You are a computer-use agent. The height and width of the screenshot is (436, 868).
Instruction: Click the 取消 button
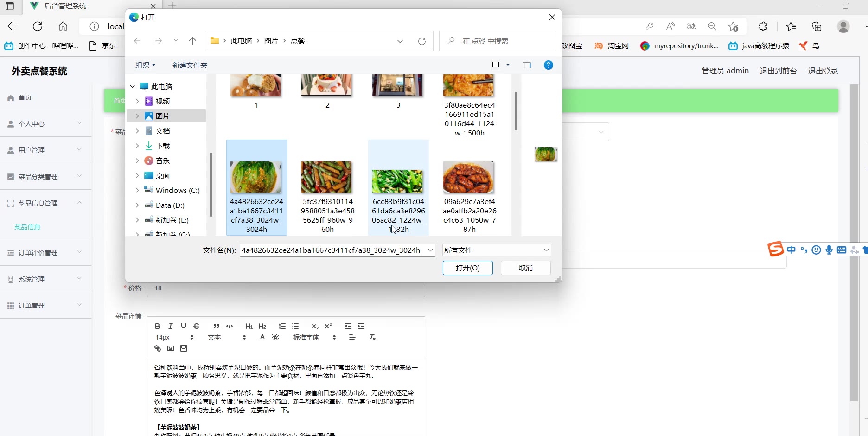[x=525, y=268]
